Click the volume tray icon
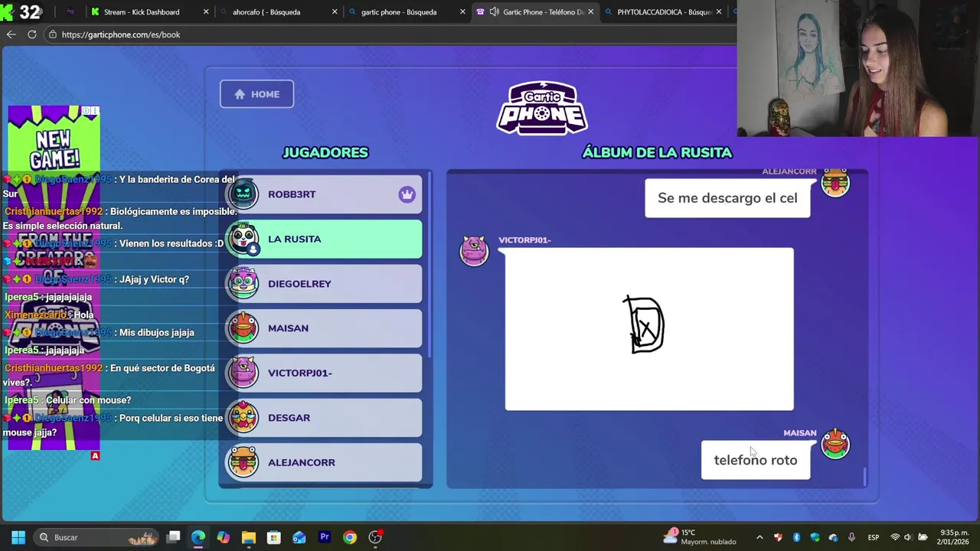The image size is (980, 551). (x=908, y=537)
